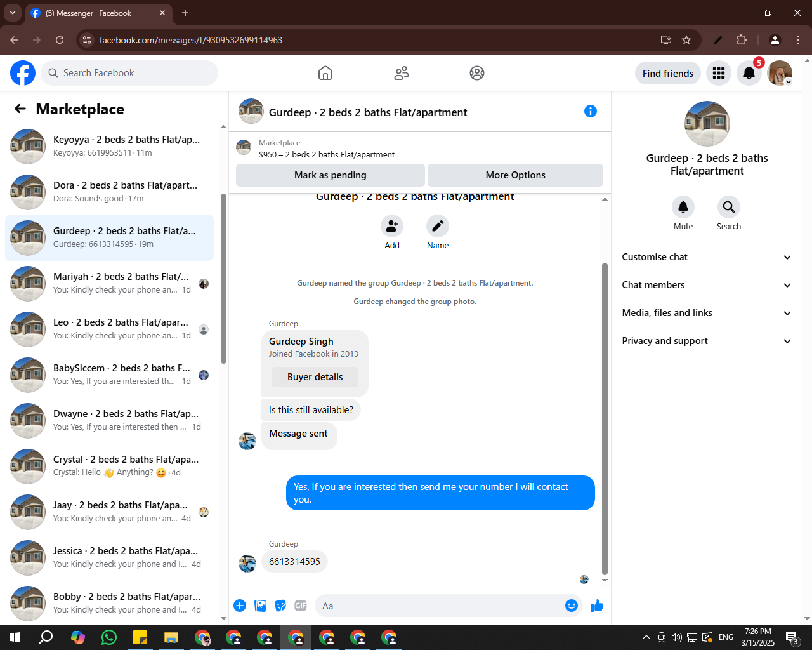The image size is (812, 650).
Task: Bookmark this page with the star icon
Action: pyautogui.click(x=686, y=40)
